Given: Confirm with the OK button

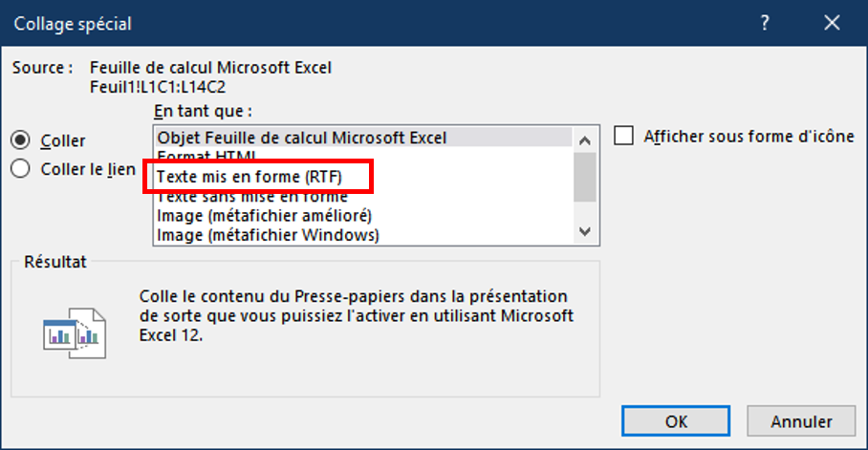Looking at the screenshot, I should [x=676, y=420].
